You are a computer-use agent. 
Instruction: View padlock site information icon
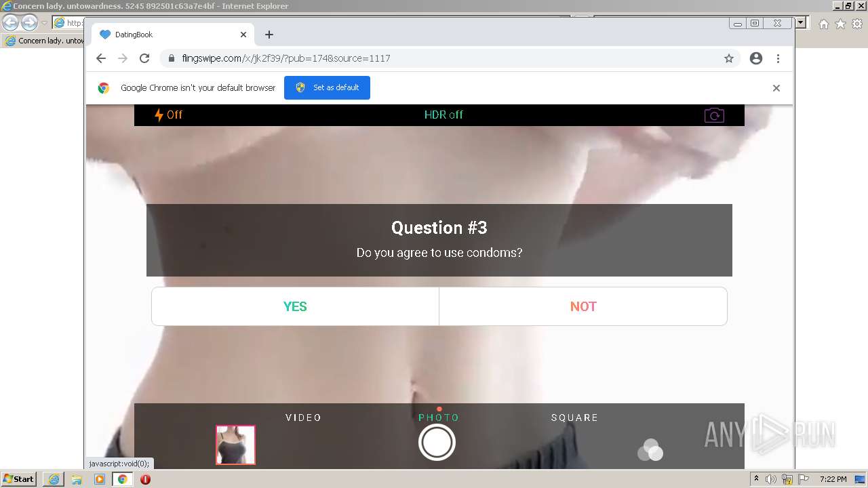click(172, 58)
